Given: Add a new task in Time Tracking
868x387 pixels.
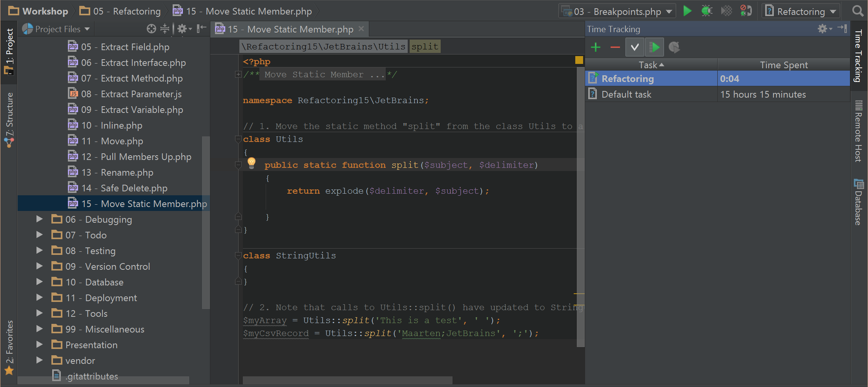Looking at the screenshot, I should [596, 47].
